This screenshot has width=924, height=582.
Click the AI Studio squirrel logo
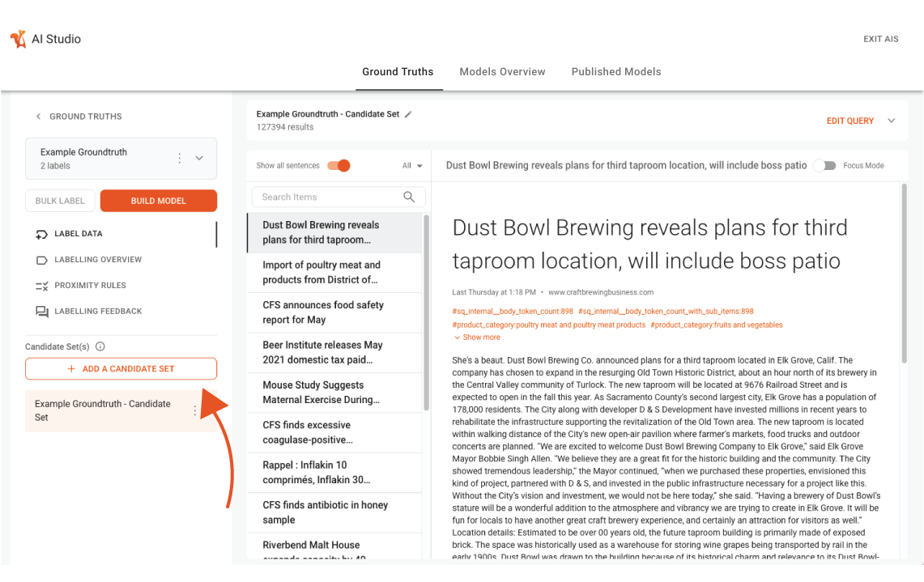pos(19,39)
